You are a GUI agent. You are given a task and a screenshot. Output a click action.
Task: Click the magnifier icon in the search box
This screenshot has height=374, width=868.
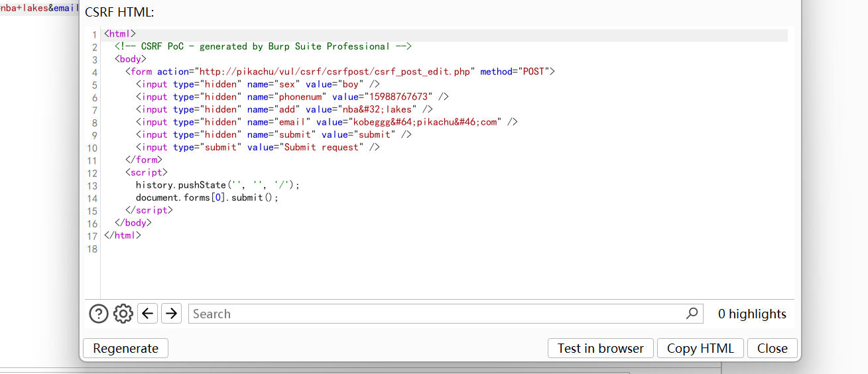[x=692, y=313]
